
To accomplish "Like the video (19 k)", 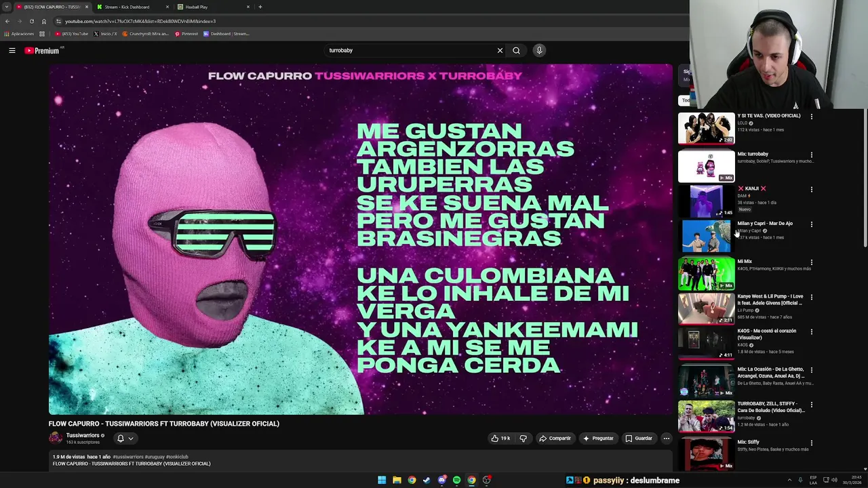I will pos(500,439).
